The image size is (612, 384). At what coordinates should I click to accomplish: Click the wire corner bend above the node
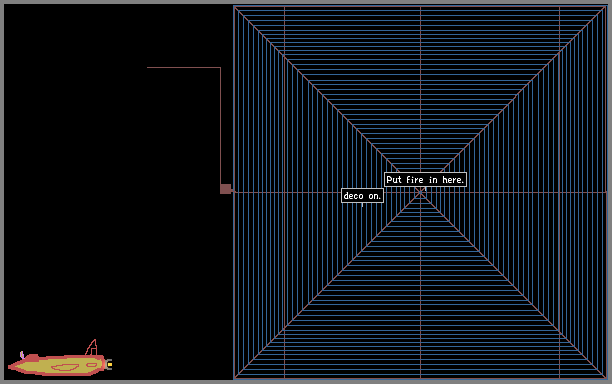coord(221,68)
